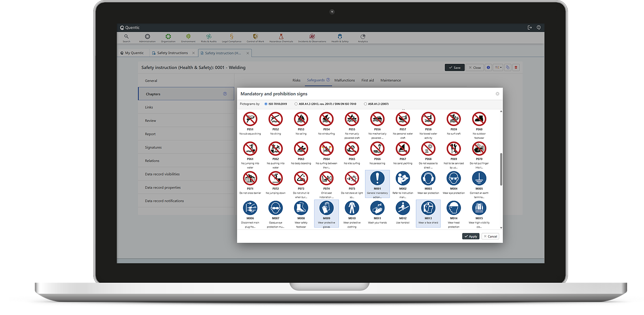The image size is (644, 315).
Task: Click the M011 Wash your hands pictogram
Action: [377, 208]
